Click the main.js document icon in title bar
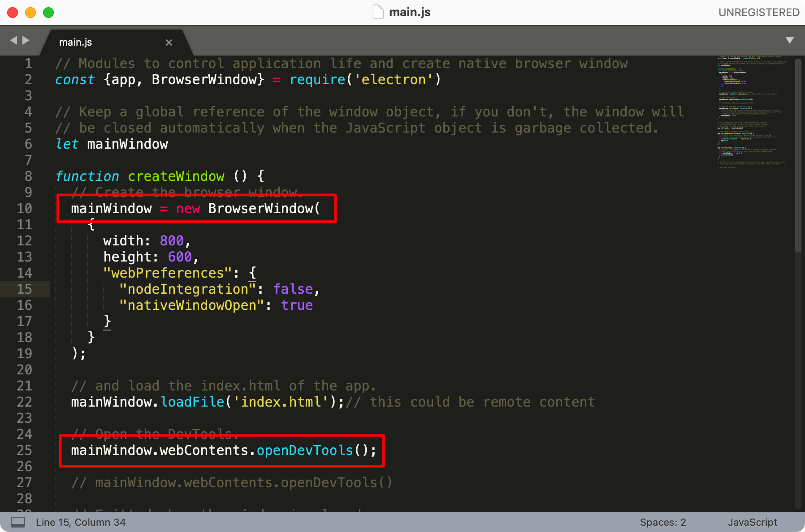The width and height of the screenshot is (805, 532). pos(378,12)
